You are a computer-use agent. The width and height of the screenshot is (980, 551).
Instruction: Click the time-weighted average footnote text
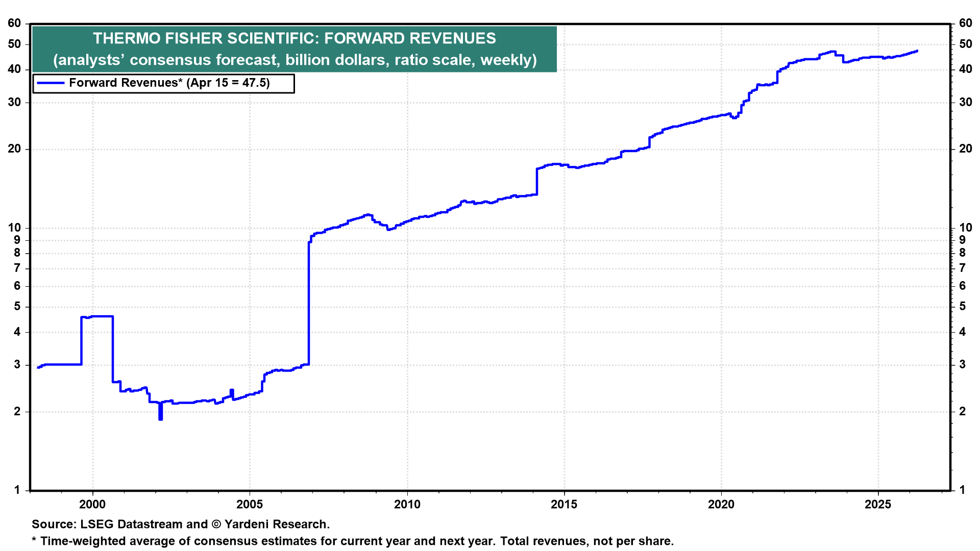pos(352,541)
